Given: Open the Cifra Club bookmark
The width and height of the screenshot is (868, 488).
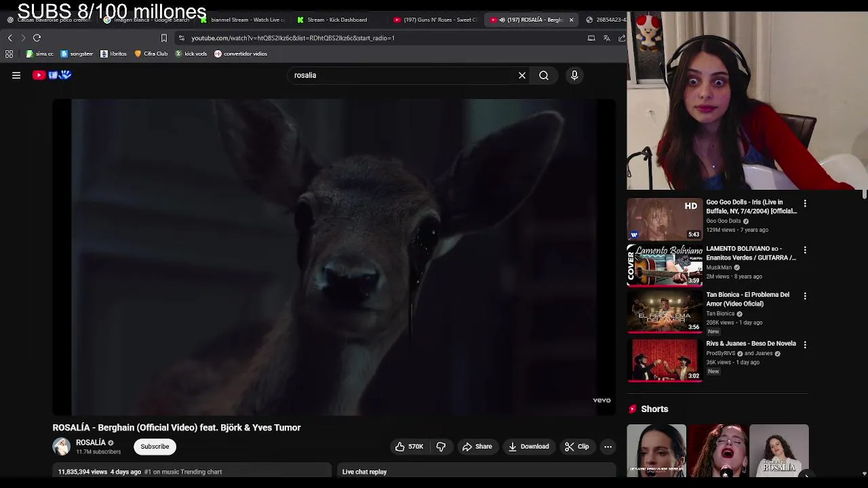Looking at the screenshot, I should (x=151, y=54).
